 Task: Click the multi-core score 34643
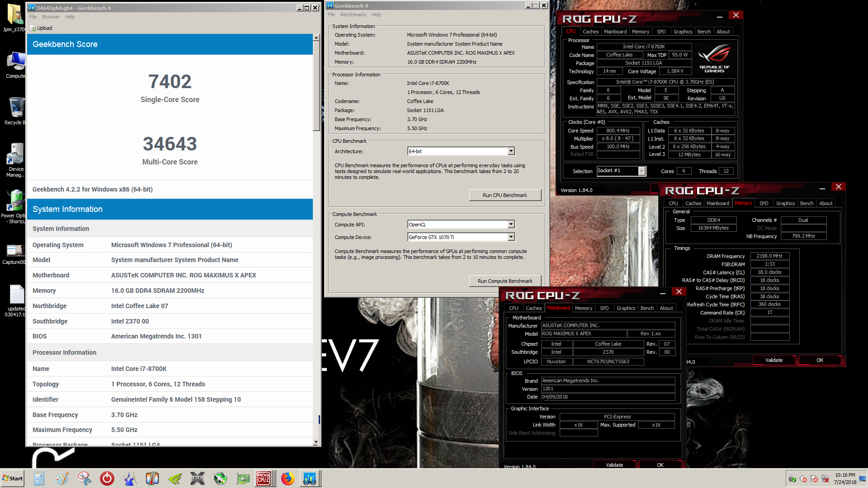(x=170, y=144)
